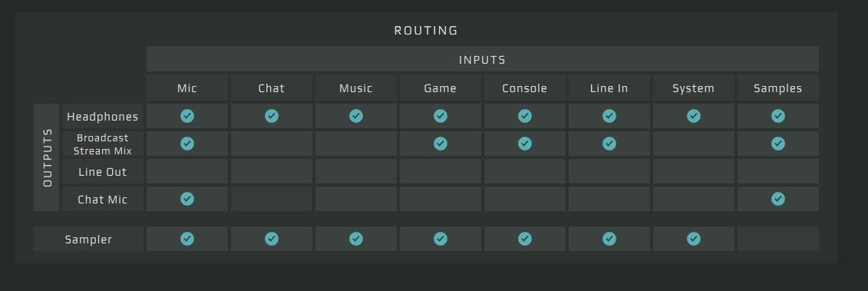This screenshot has height=291, width=868.
Task: Disable Samples routing to Chat Mic
Action: tap(777, 199)
